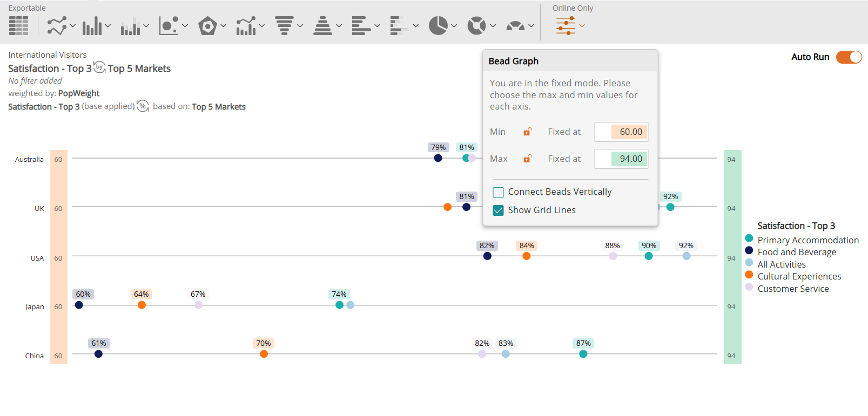Pick the scatter plot chart icon
Screen dimensions: 868x416
click(169, 25)
